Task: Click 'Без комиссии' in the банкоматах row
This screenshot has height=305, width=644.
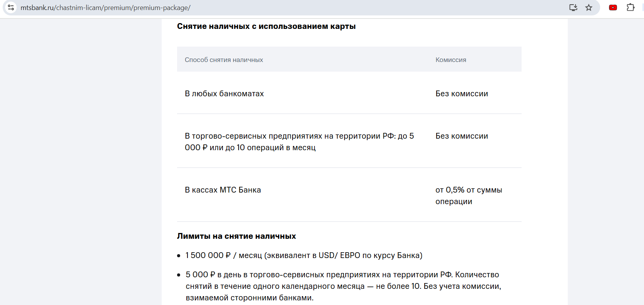Action: [462, 94]
